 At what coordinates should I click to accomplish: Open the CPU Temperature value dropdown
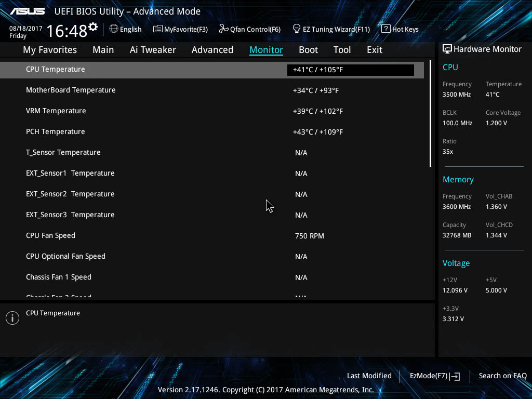coord(351,70)
